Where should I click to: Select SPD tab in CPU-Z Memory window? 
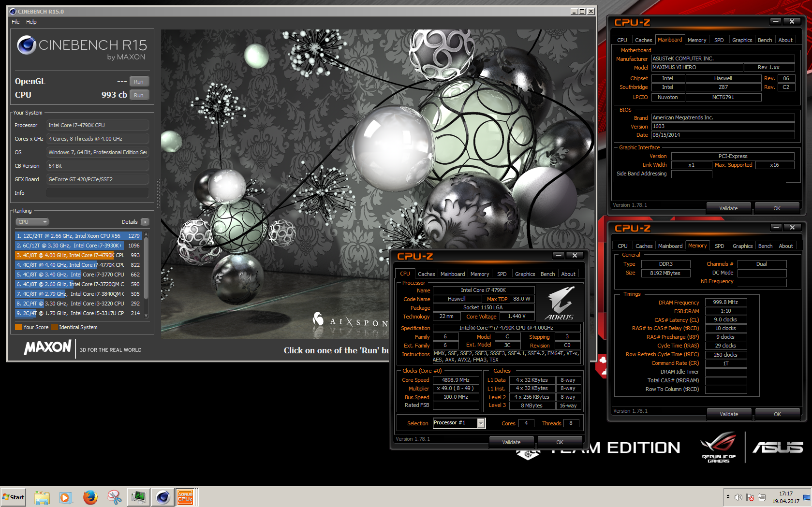click(x=719, y=246)
